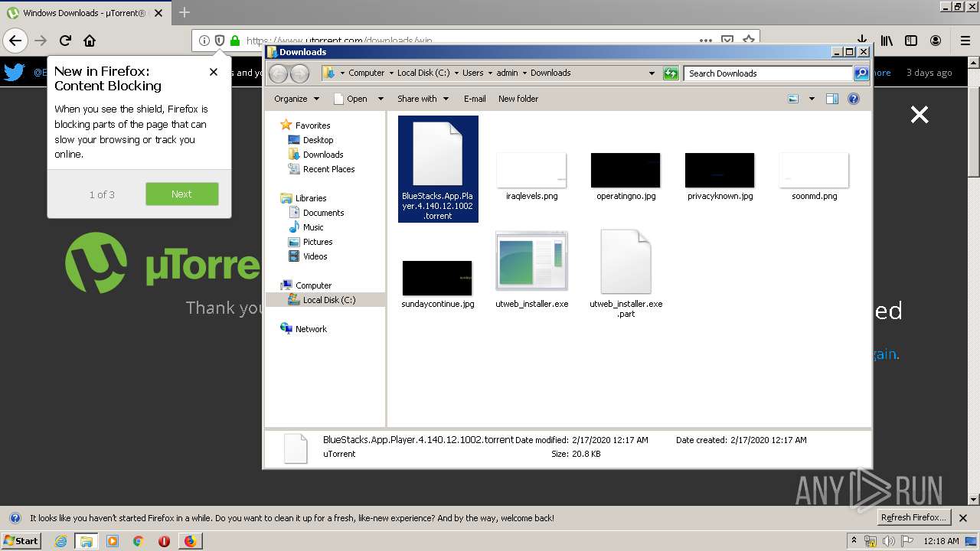980x551 pixels.
Task: Reload the Firefox page
Action: tap(65, 41)
